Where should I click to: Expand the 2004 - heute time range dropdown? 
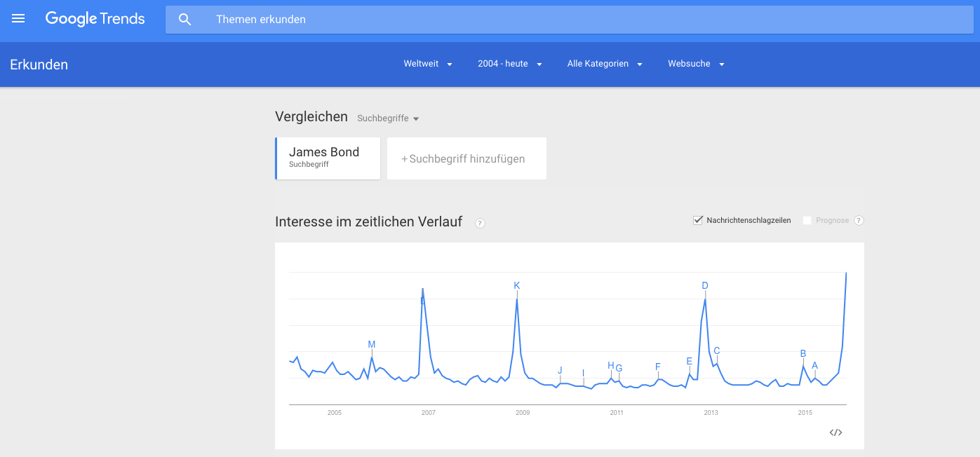click(x=510, y=64)
